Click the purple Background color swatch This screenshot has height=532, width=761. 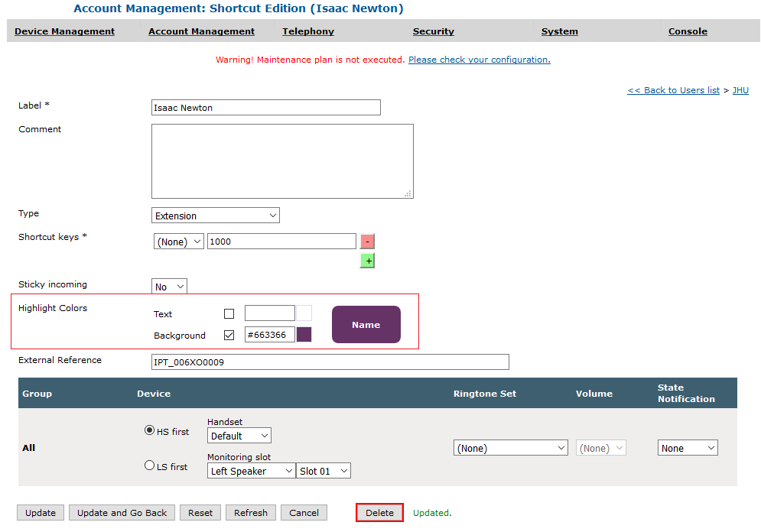(304, 335)
